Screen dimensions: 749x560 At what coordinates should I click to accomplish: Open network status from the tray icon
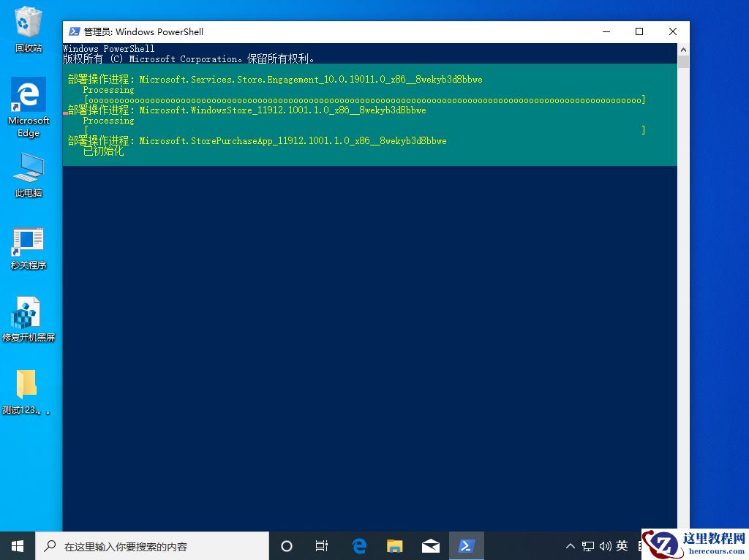[587, 545]
